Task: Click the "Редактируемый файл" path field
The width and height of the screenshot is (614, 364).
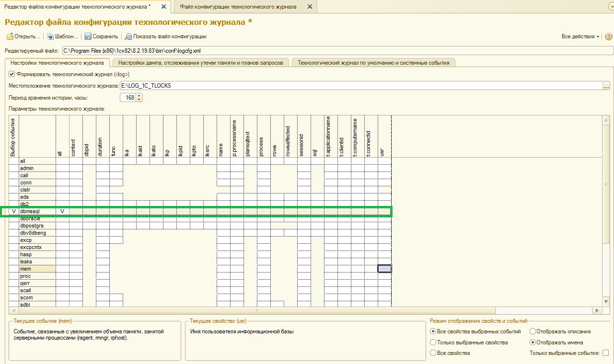Action: pyautogui.click(x=337, y=50)
